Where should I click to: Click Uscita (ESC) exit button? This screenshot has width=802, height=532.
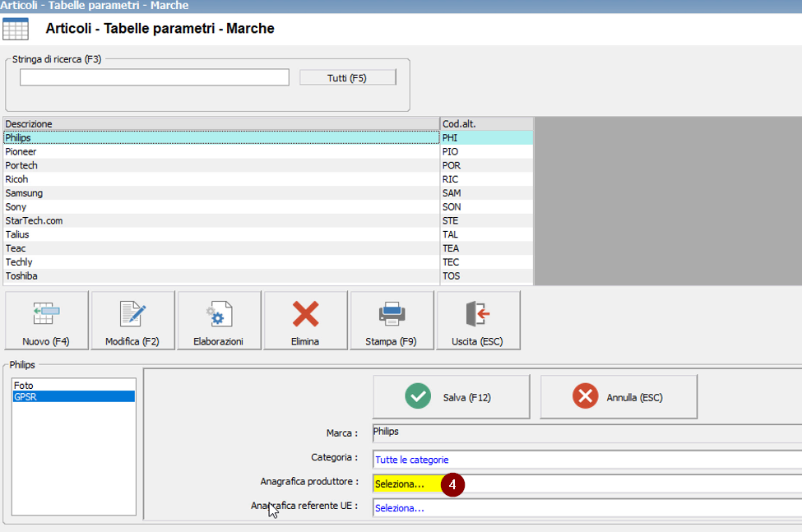(478, 321)
